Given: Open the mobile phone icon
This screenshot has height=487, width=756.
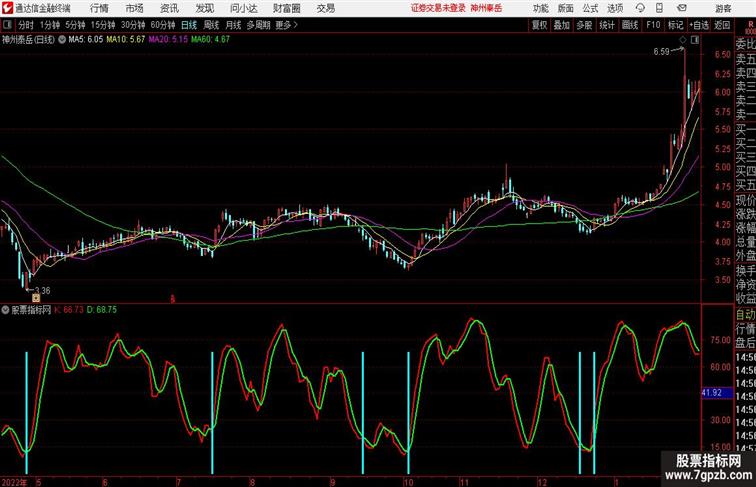Looking at the screenshot, I should tap(659, 8).
